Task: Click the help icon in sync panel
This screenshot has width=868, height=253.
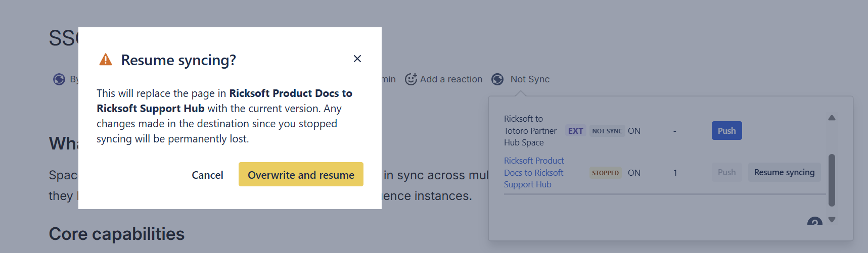Action: pos(814,221)
